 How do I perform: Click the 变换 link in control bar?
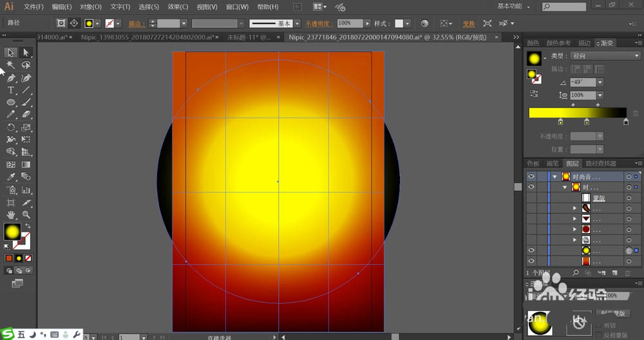point(468,24)
